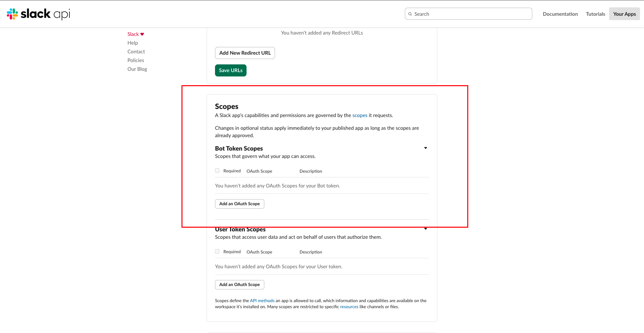Go to Your Apps

[625, 14]
